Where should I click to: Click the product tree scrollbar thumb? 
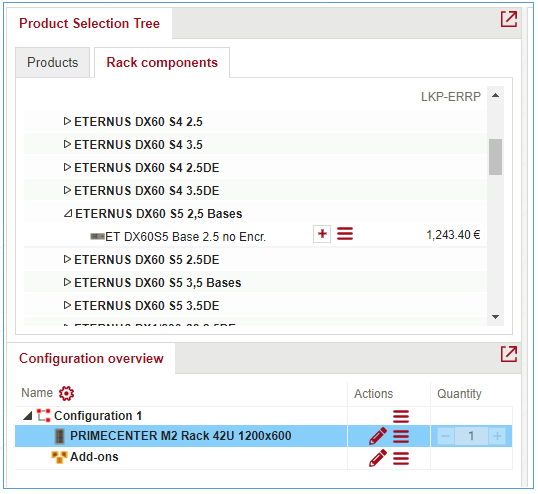tap(495, 157)
